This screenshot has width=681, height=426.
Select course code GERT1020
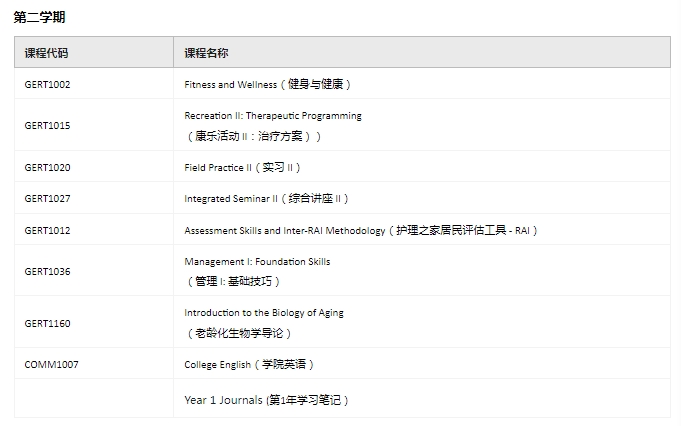tap(48, 168)
